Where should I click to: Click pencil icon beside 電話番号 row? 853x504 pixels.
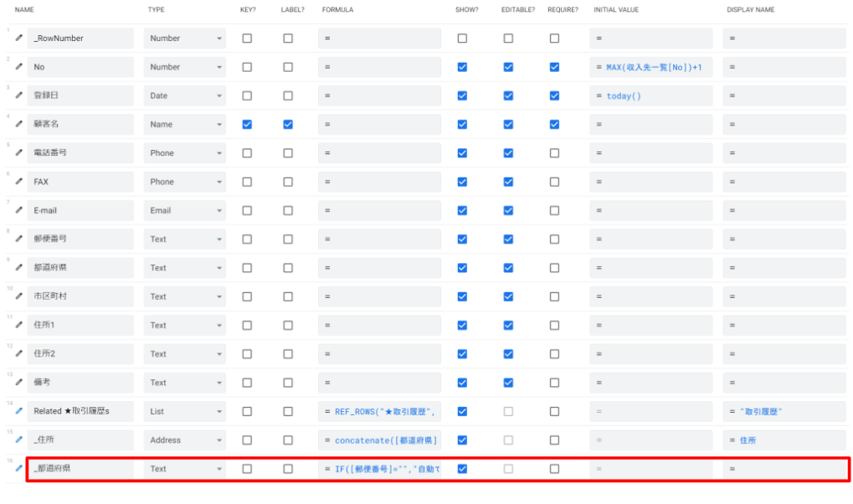[18, 153]
